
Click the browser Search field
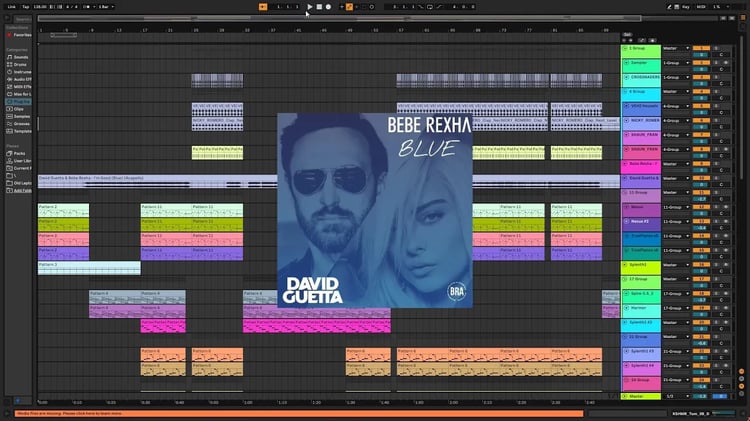22,19
